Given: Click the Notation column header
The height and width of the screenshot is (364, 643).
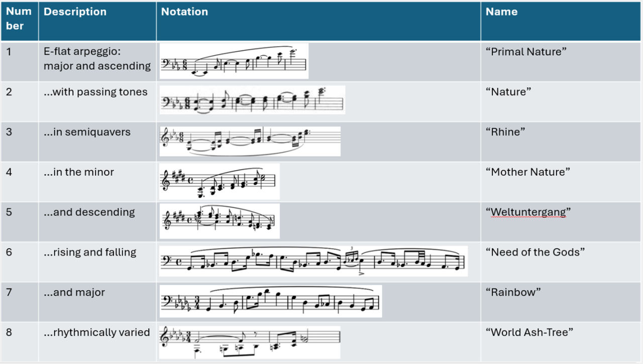Looking at the screenshot, I should click(318, 21).
